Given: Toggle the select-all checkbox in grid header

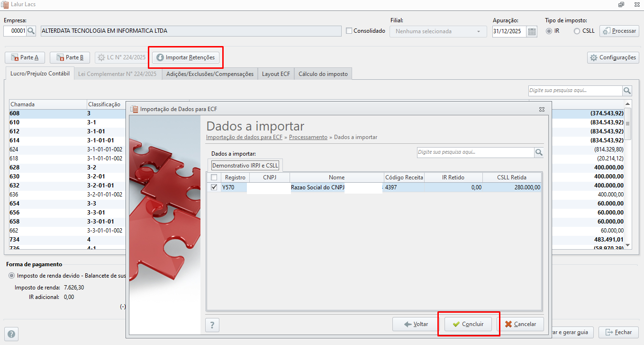Looking at the screenshot, I should tap(214, 177).
